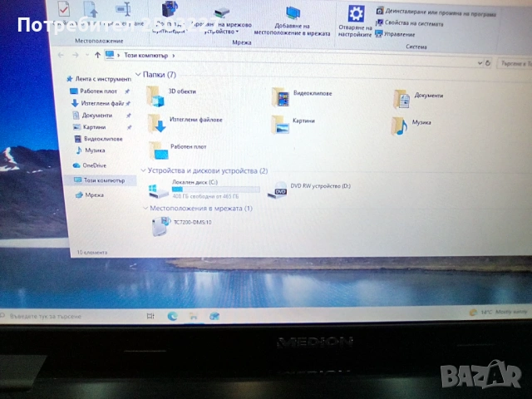The image size is (532, 399).
Task: Unpin Работен плот pin icon
Action: [x=127, y=91]
